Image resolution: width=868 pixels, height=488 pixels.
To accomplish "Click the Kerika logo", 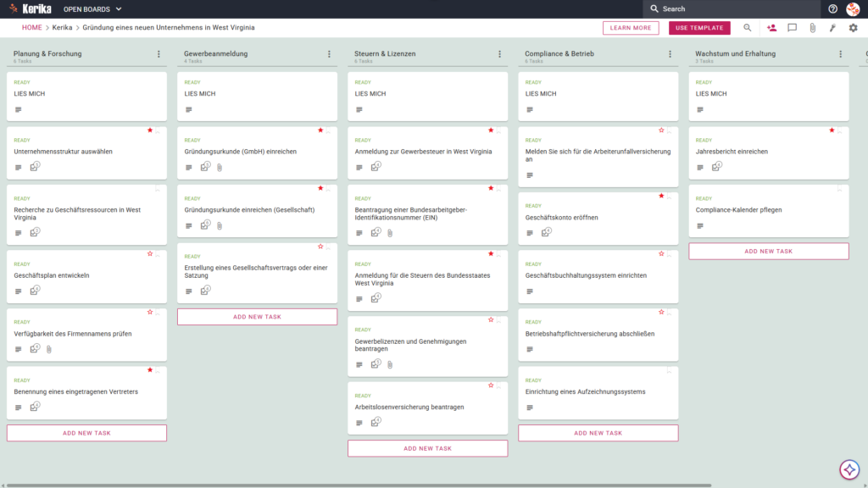I will coord(31,8).
